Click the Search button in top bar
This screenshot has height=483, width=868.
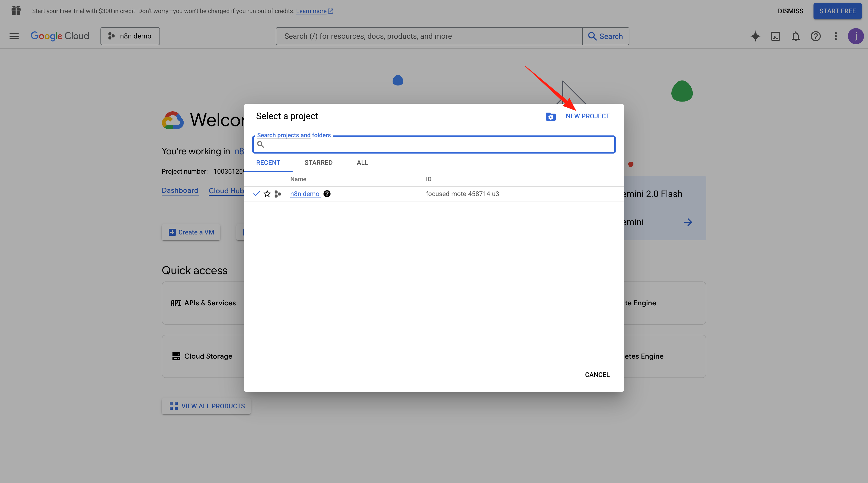(x=606, y=36)
